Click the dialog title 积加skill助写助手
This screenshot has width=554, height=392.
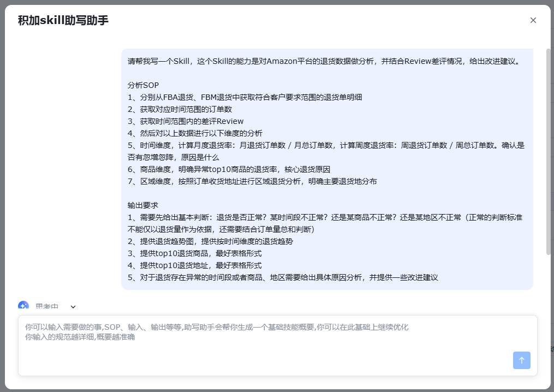[x=63, y=20]
